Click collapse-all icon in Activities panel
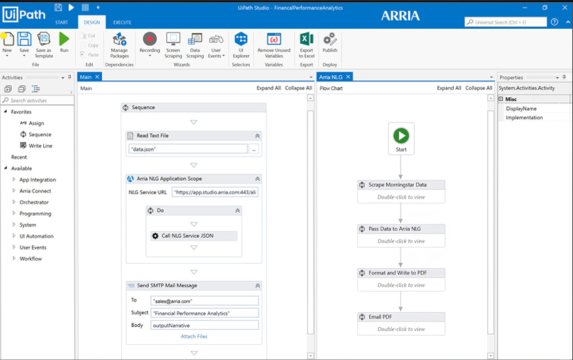 22,88
